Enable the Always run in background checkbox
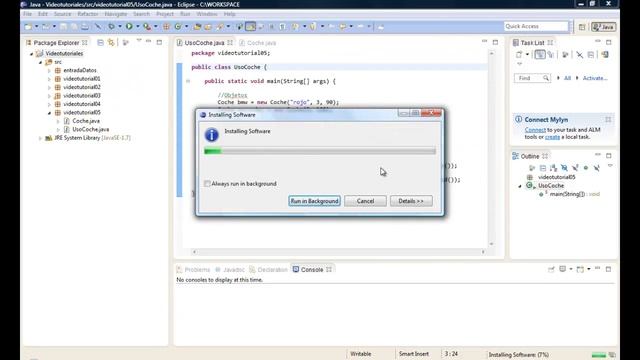Screen dimensions: 640x360 [207, 184]
